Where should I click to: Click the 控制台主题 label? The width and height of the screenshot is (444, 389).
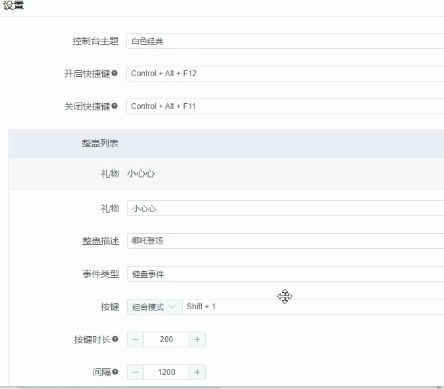point(96,41)
